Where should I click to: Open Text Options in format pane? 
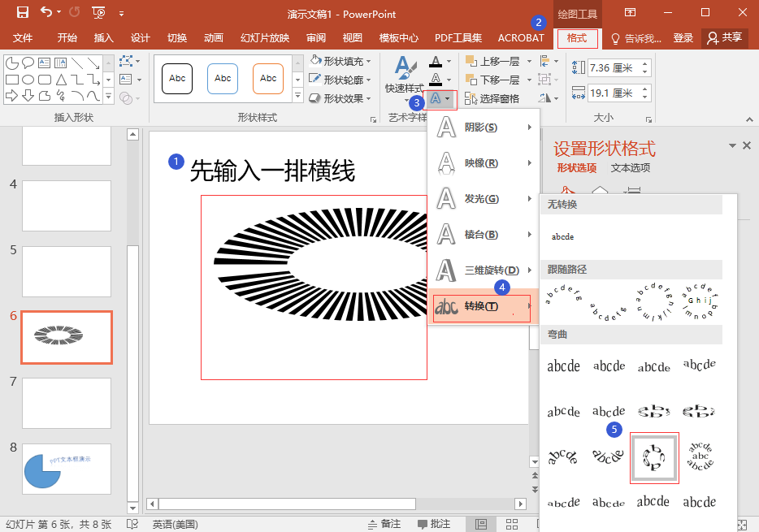(x=630, y=168)
